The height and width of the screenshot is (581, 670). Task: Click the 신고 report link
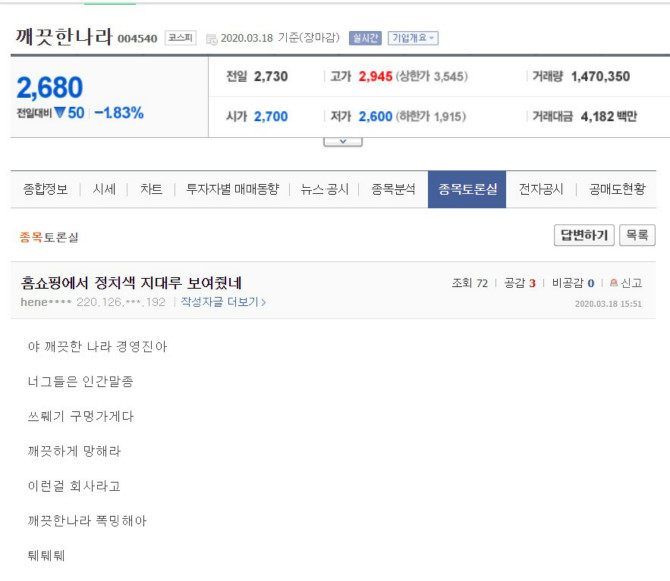[631, 283]
